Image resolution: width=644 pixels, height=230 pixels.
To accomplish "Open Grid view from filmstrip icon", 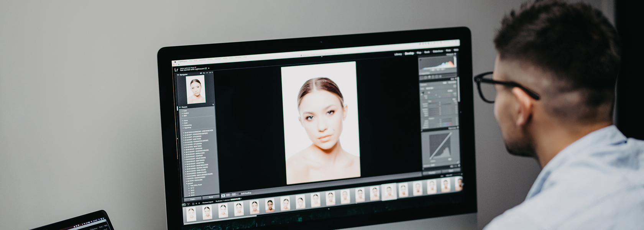I will 193,204.
